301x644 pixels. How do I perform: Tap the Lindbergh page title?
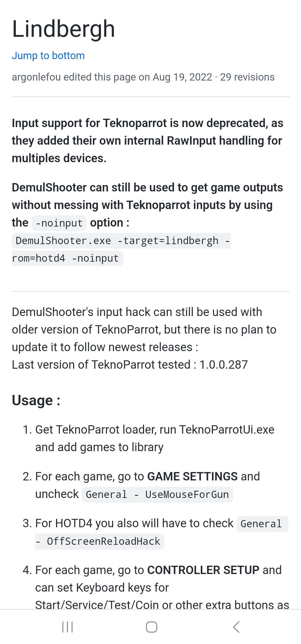click(64, 29)
